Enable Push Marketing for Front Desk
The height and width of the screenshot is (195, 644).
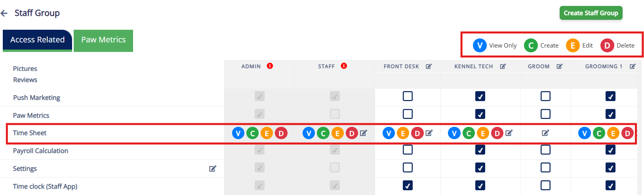(x=408, y=96)
